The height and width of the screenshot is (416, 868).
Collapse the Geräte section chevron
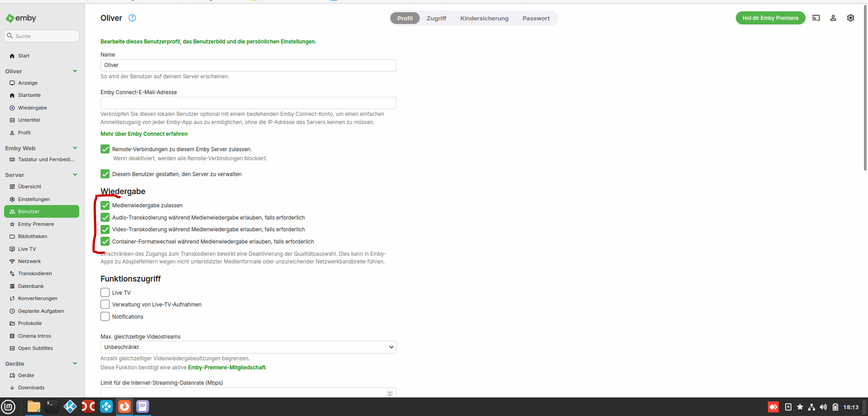75,363
